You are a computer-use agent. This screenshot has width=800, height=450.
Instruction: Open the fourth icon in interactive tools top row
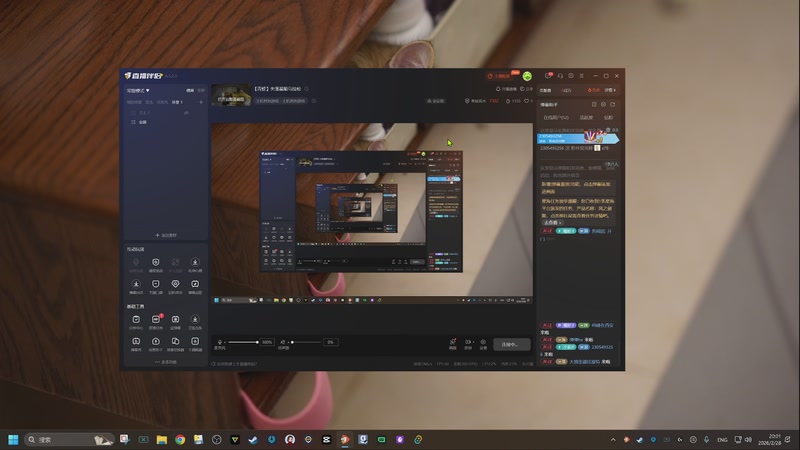195,264
